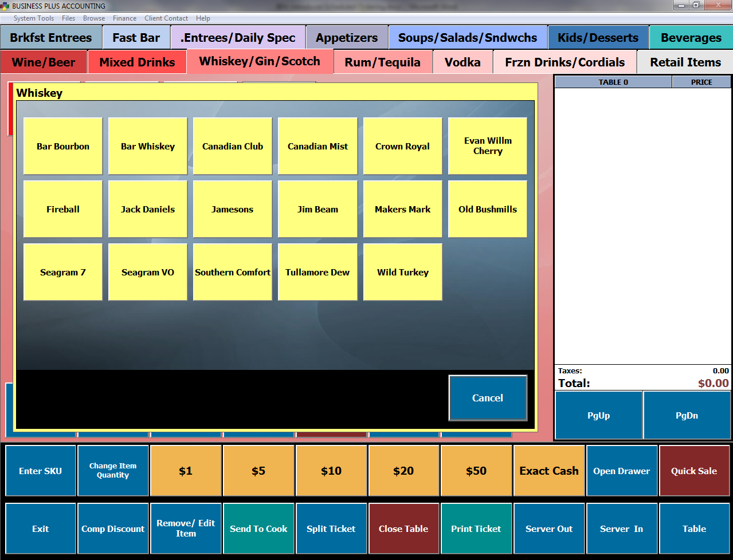Image resolution: width=733 pixels, height=560 pixels.
Task: Tender $10 cash
Action: [331, 471]
